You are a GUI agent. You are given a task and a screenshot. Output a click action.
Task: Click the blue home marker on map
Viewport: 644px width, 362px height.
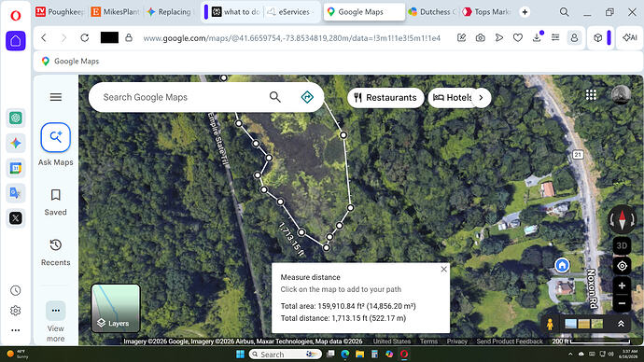pyautogui.click(x=562, y=265)
